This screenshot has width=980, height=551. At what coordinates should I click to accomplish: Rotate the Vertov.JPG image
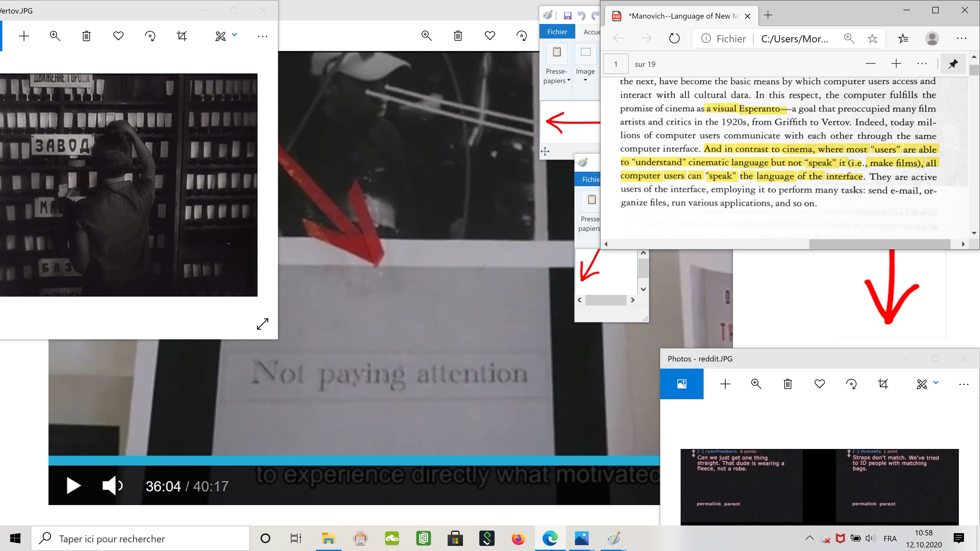point(150,36)
